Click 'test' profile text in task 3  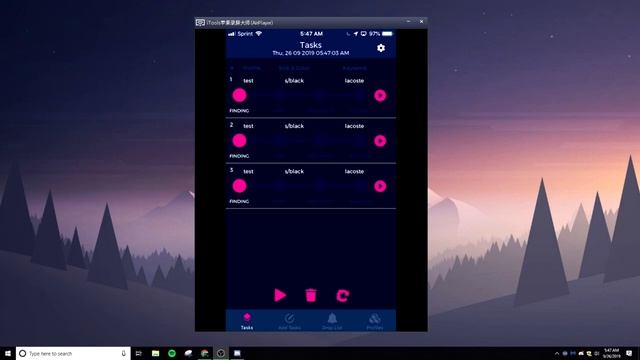[248, 171]
